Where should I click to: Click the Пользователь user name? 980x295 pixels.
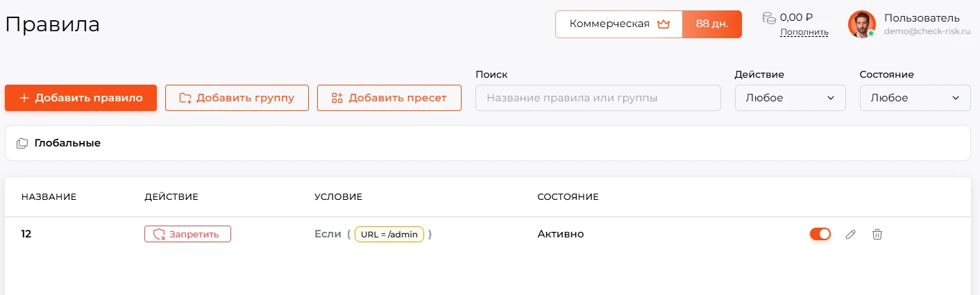coord(922,18)
